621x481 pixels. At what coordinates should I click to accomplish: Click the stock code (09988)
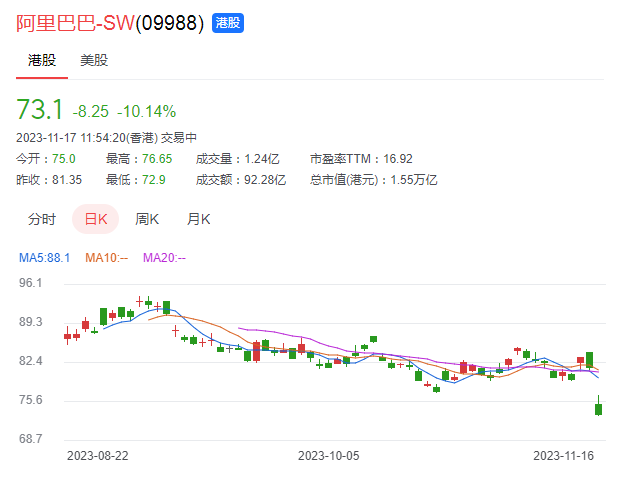[170, 23]
